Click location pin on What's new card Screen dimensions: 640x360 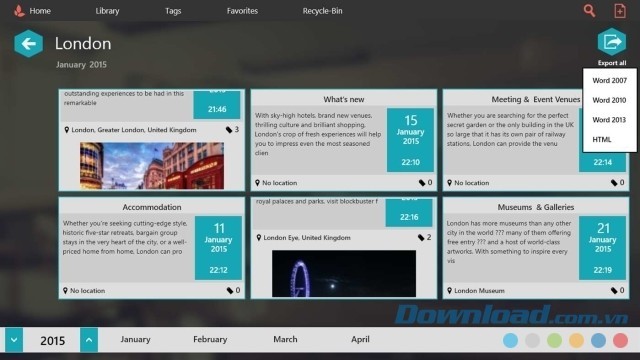tap(257, 183)
